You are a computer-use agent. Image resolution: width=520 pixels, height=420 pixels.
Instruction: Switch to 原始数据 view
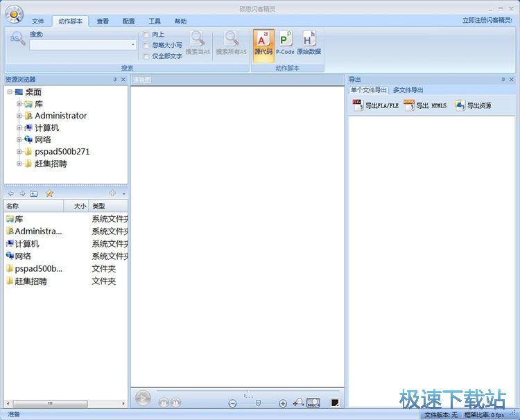pos(309,43)
